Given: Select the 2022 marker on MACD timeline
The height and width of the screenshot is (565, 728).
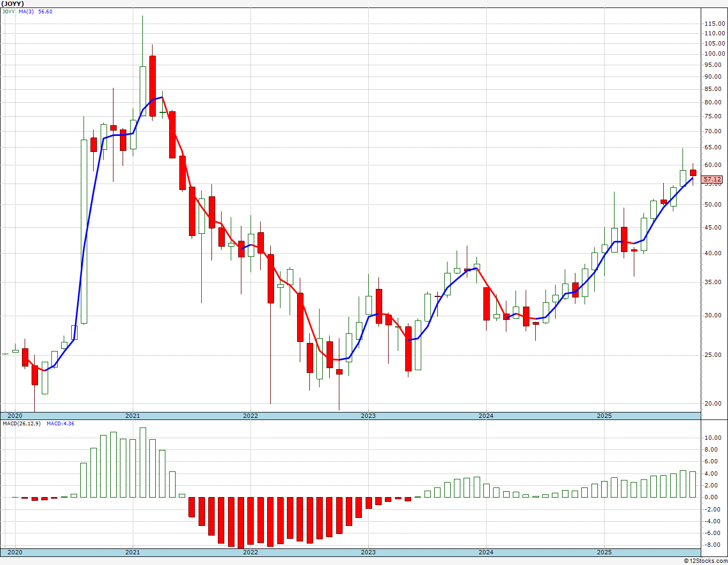Looking at the screenshot, I should 250,552.
